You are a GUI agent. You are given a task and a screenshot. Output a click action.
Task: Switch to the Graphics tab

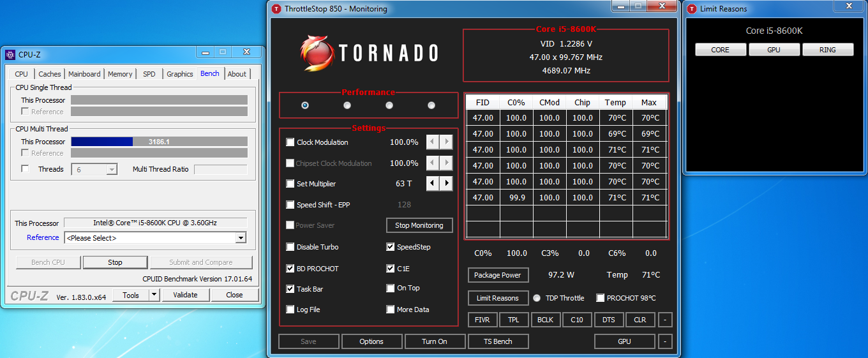(x=180, y=74)
